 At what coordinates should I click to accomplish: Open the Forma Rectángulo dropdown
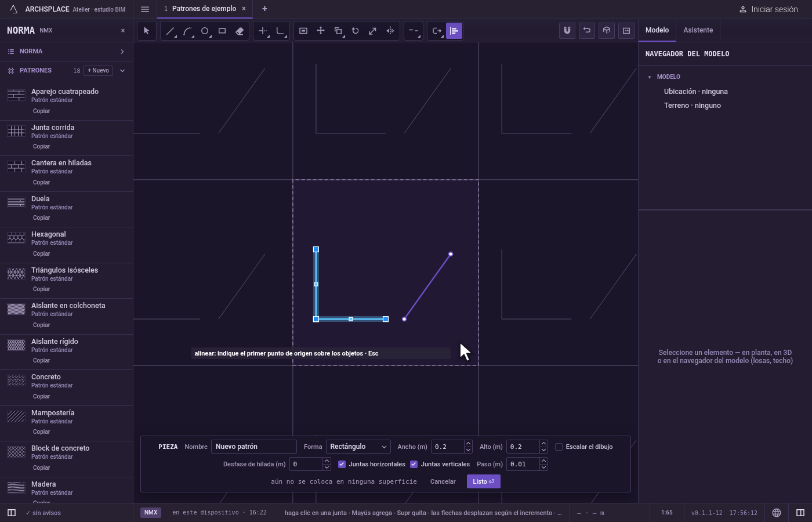tap(358, 447)
